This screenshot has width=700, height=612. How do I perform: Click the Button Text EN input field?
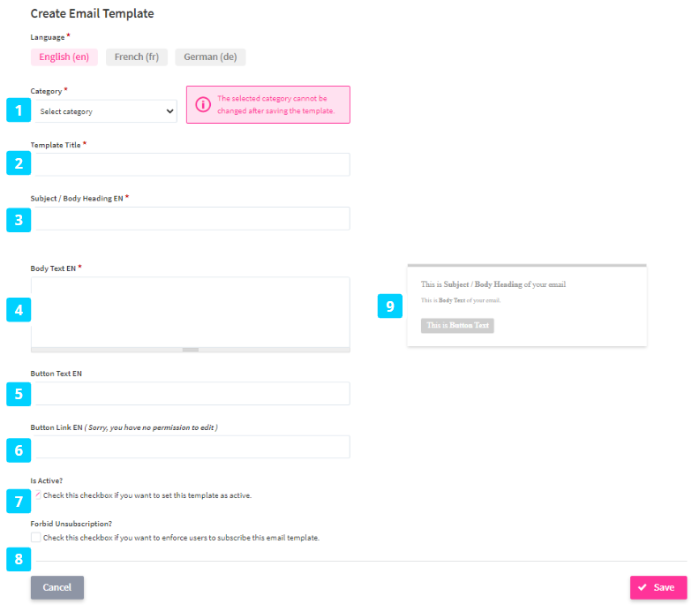coord(191,394)
